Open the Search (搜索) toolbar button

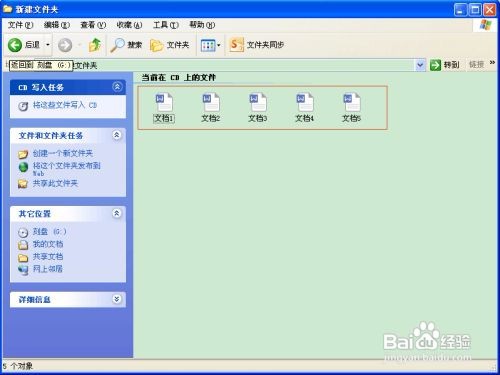[126, 45]
